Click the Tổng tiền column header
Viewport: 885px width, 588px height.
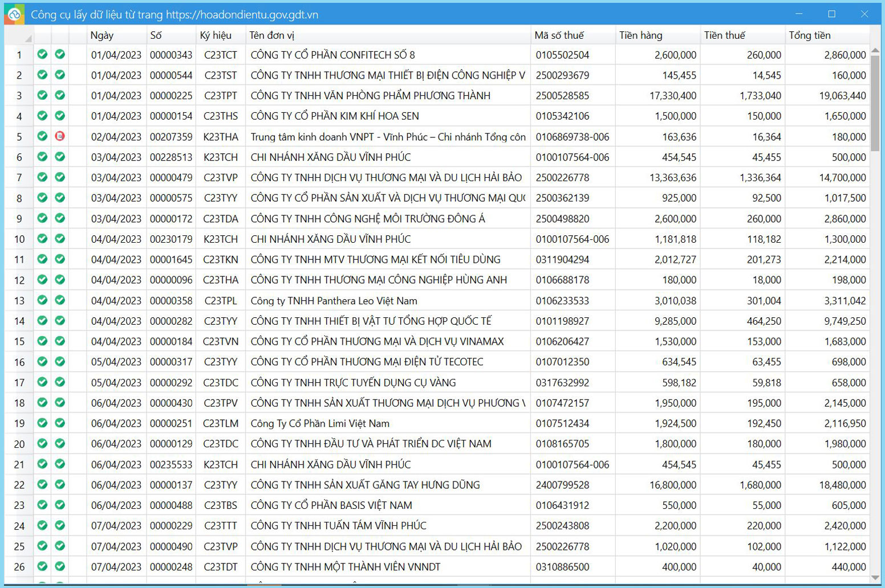(x=827, y=35)
